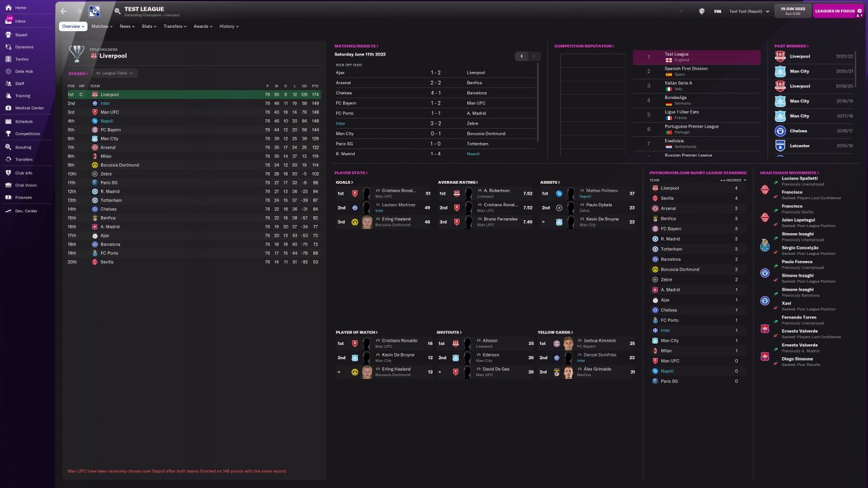The height and width of the screenshot is (488, 868).
Task: Open the Inbox envelope icon
Action: coord(7,21)
